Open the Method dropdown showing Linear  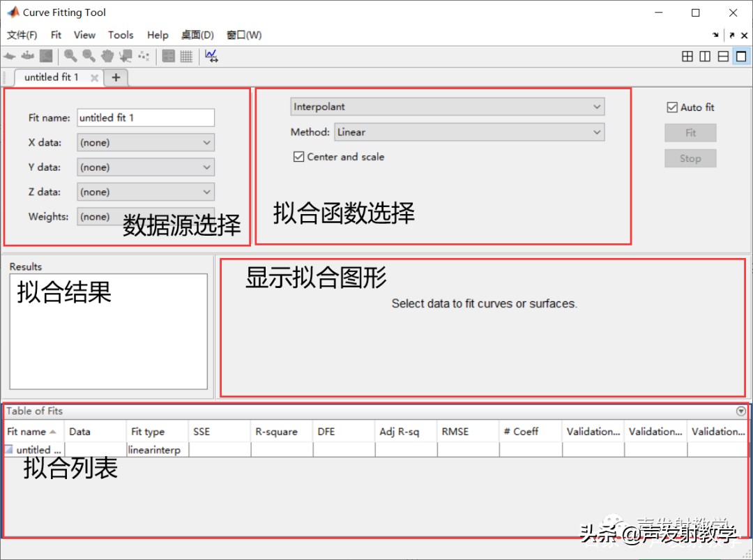(x=596, y=132)
